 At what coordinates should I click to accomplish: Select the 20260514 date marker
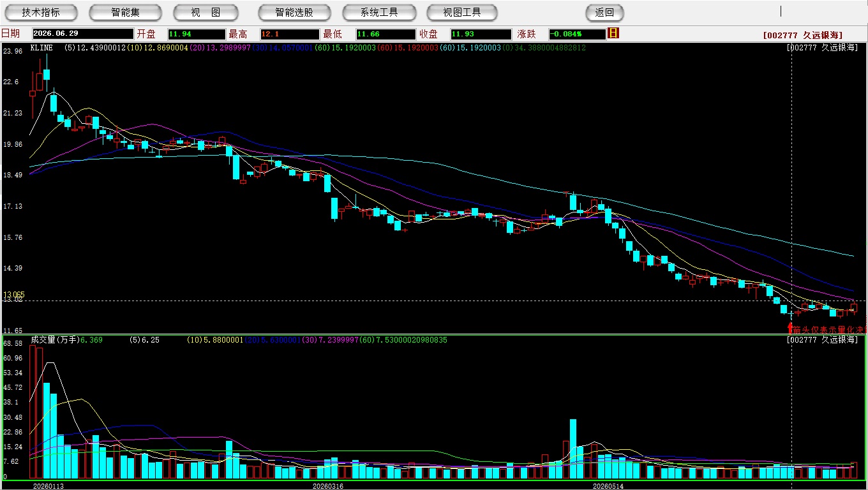click(x=608, y=486)
